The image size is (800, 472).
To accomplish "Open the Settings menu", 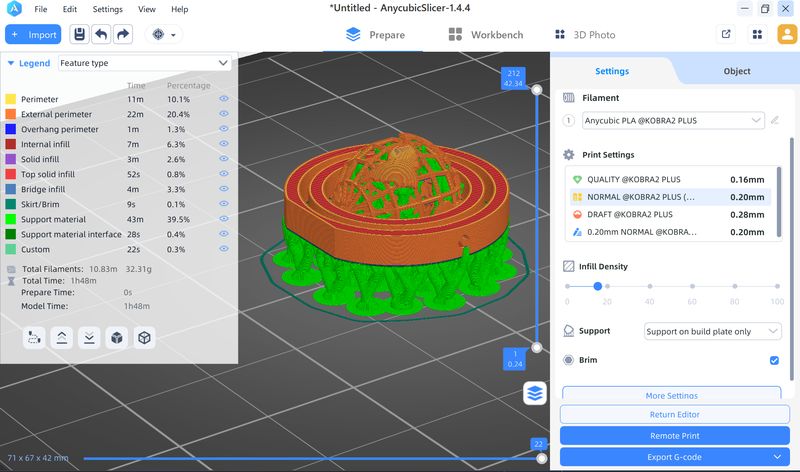I will 108,9.
